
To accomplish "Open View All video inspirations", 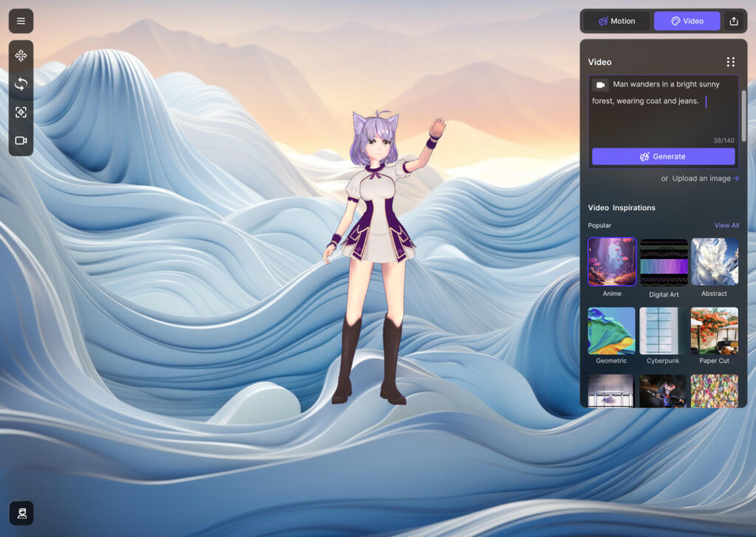I will 726,226.
